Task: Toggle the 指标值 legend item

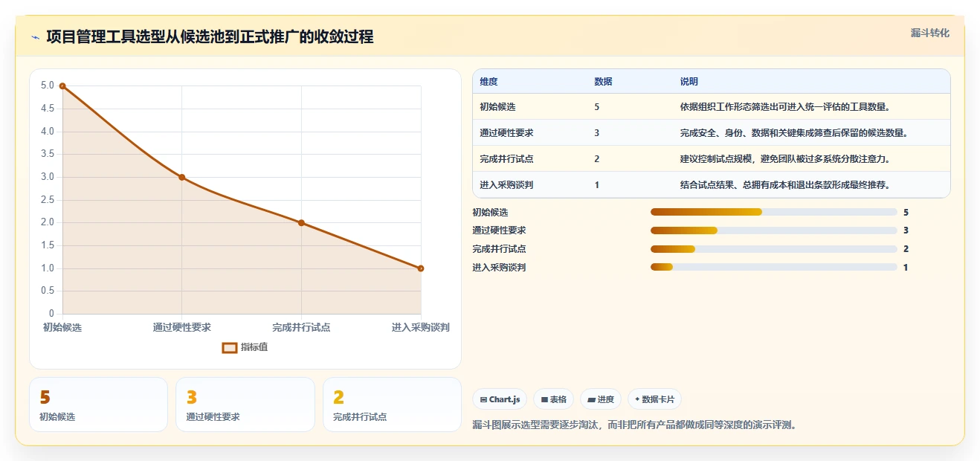Action: click(x=245, y=347)
